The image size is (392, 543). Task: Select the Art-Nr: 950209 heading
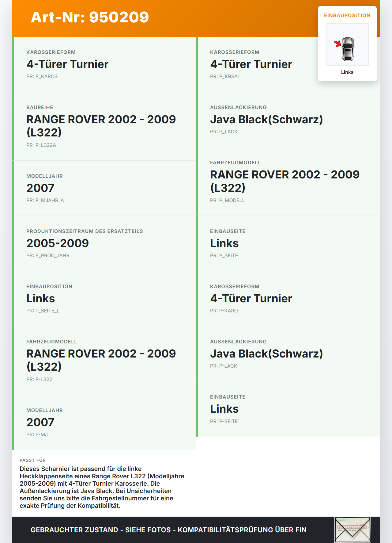click(x=90, y=17)
